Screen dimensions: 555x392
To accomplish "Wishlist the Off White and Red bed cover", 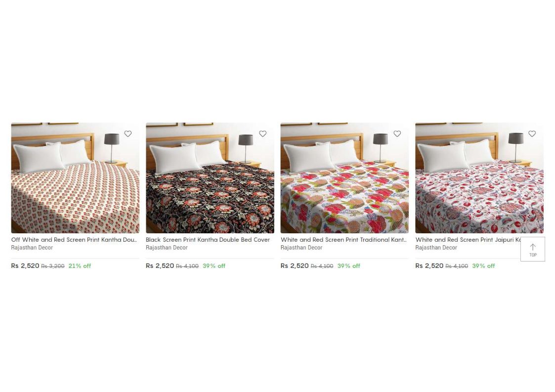I will point(128,133).
